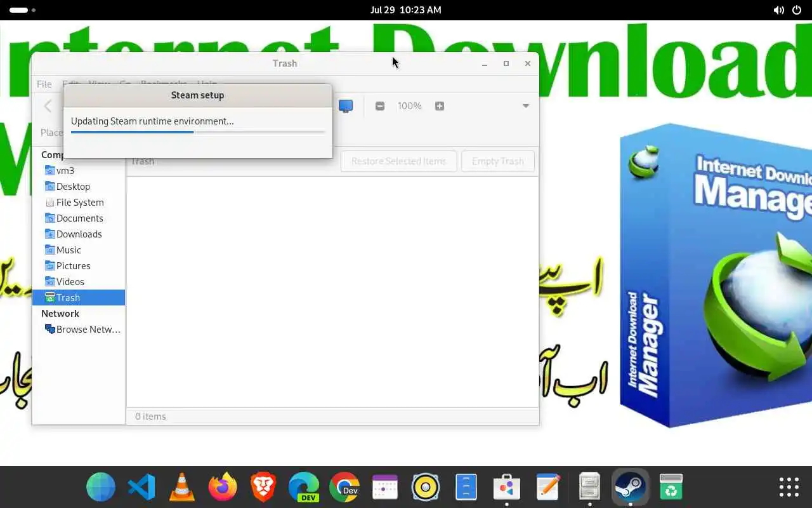Launch the text editor notepad icon

[x=547, y=488]
